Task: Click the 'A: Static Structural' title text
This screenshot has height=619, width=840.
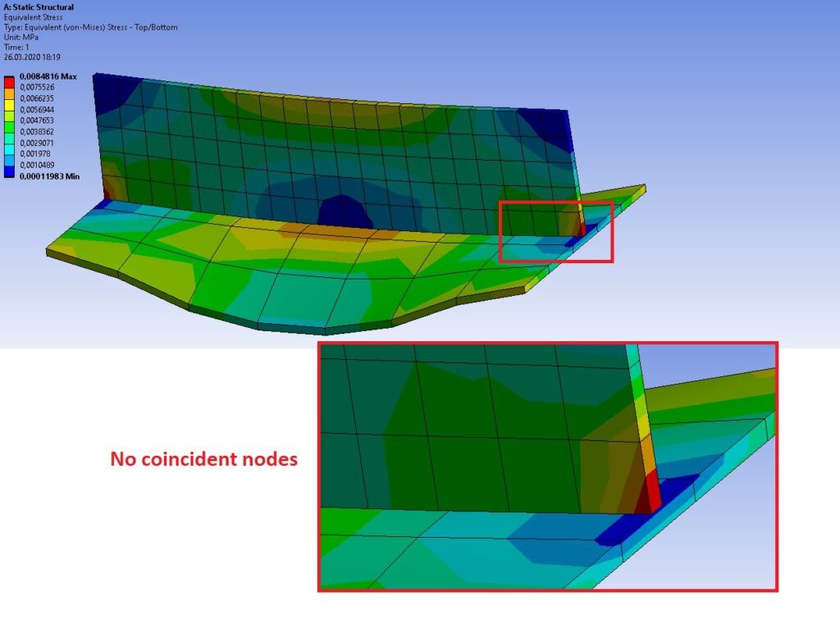Action: tap(39, 7)
